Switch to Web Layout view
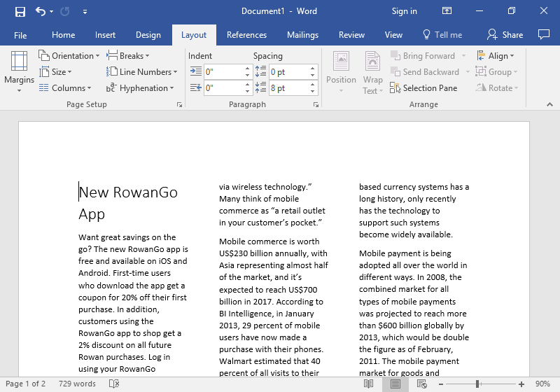 coord(421,384)
